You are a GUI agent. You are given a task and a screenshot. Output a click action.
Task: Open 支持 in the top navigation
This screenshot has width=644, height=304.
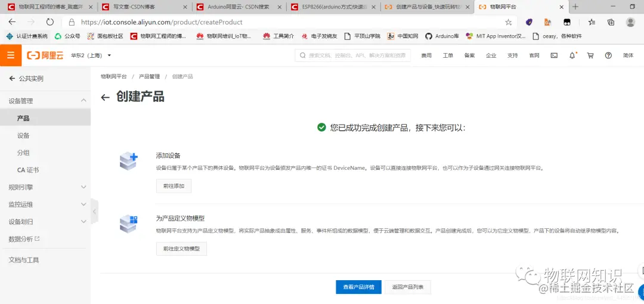click(513, 55)
